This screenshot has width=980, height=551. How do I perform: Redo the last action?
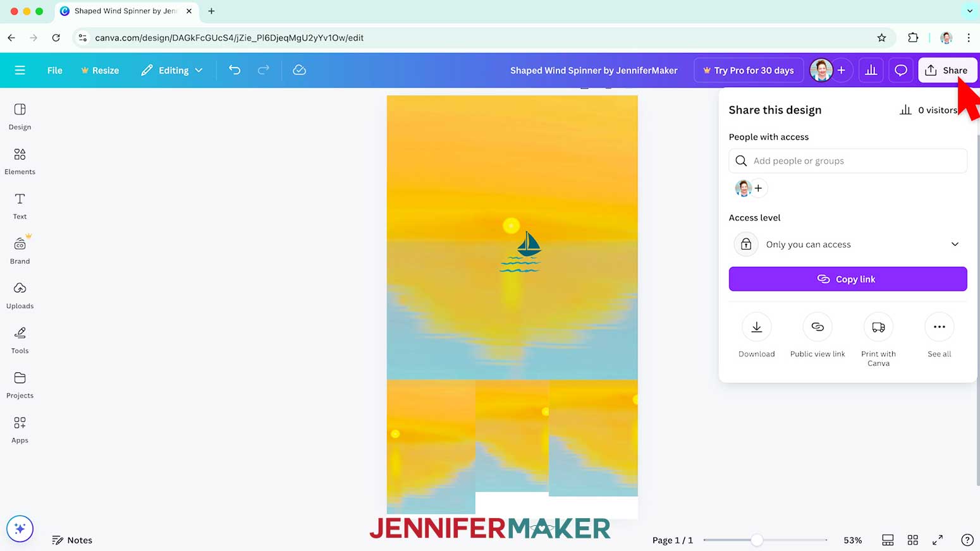(264, 70)
